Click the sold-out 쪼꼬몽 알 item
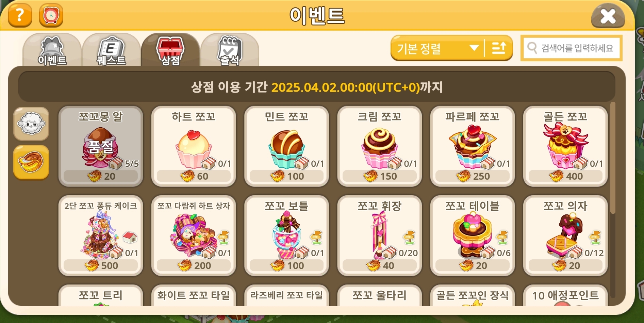 101,146
